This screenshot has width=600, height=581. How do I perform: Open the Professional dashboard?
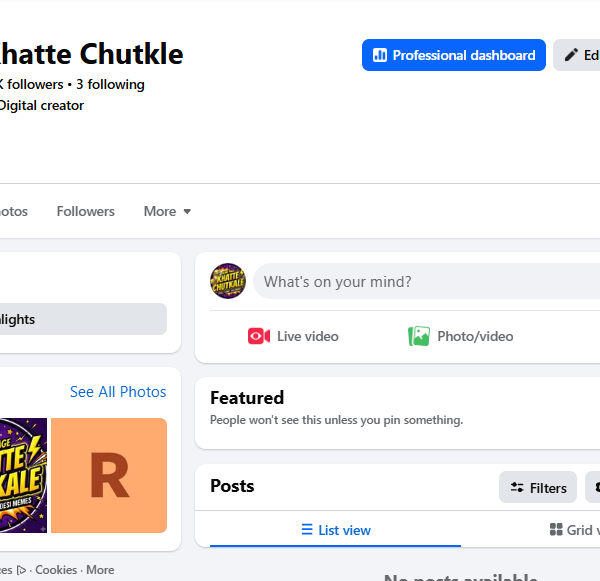click(x=453, y=55)
